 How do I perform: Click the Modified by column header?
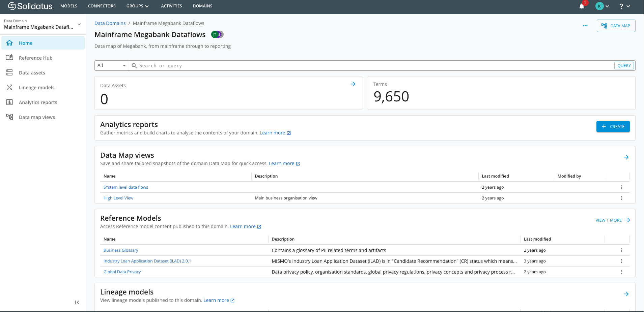569,176
